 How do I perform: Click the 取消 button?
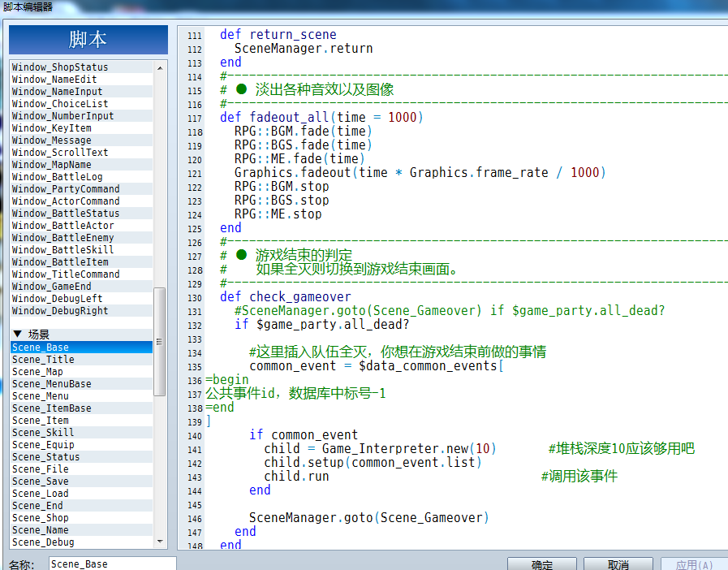[x=618, y=564]
